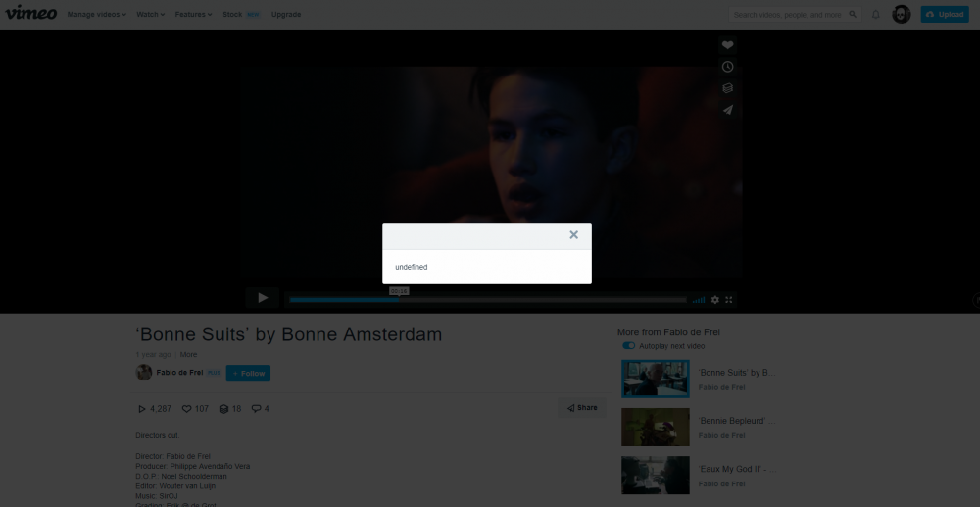This screenshot has width=980, height=507.
Task: Open the Upgrade menu item
Action: coord(286,15)
